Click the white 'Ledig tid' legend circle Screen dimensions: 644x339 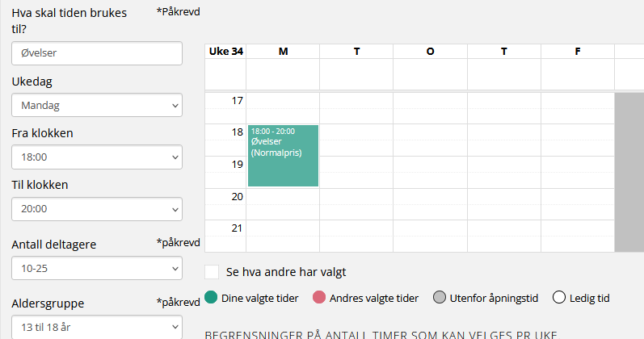558,298
